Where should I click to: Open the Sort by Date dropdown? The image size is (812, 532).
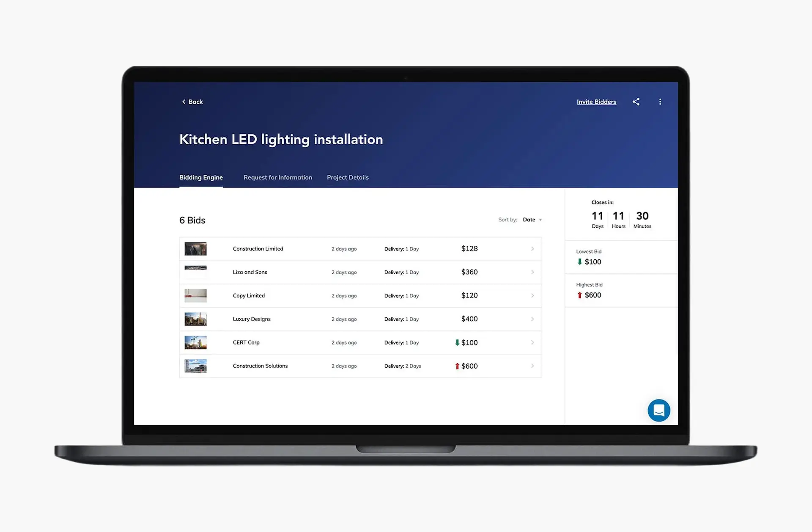click(532, 220)
